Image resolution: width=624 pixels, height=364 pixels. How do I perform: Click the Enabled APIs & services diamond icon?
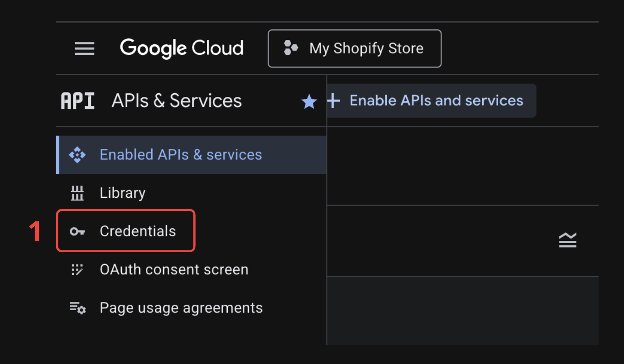(77, 155)
